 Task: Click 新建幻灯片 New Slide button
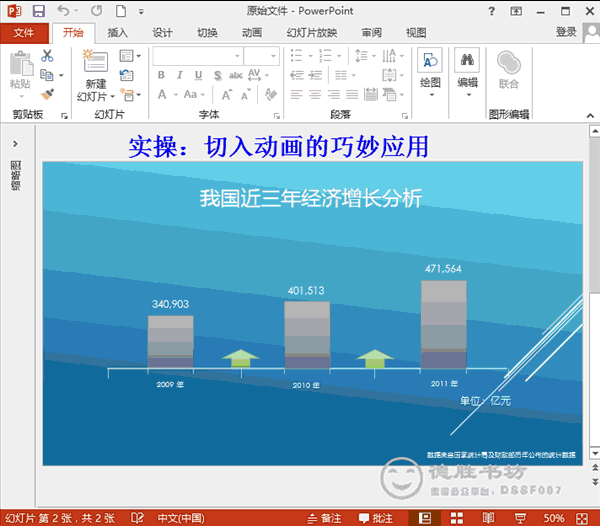click(96, 76)
